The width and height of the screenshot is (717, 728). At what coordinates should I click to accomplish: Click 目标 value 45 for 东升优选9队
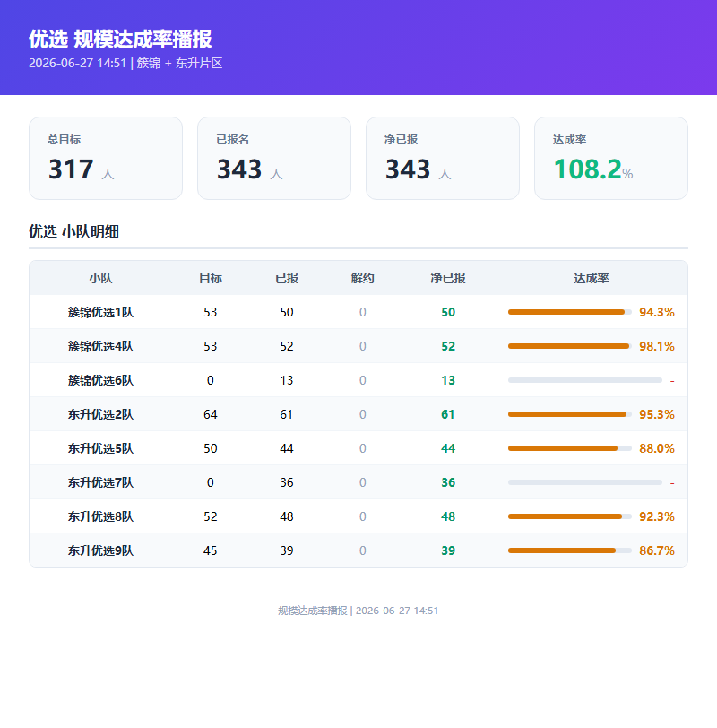coord(211,550)
